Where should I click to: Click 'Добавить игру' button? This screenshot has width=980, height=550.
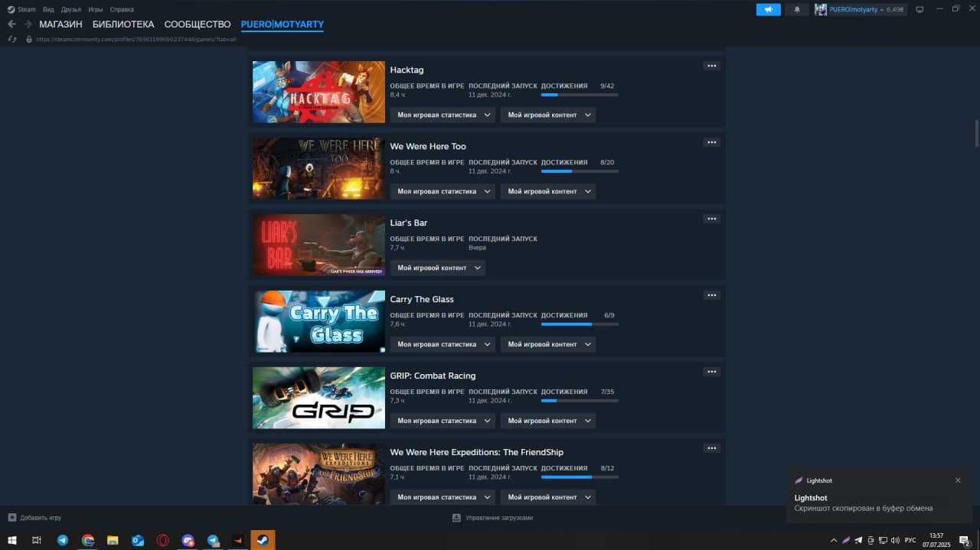(x=34, y=518)
